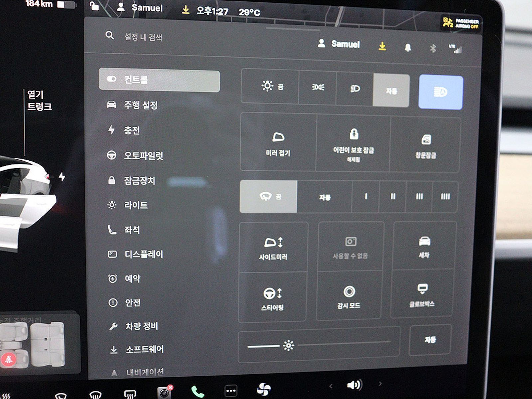Screen dimensions: 532x399
Task: Tap the download icon in top status bar
Action: [186, 10]
